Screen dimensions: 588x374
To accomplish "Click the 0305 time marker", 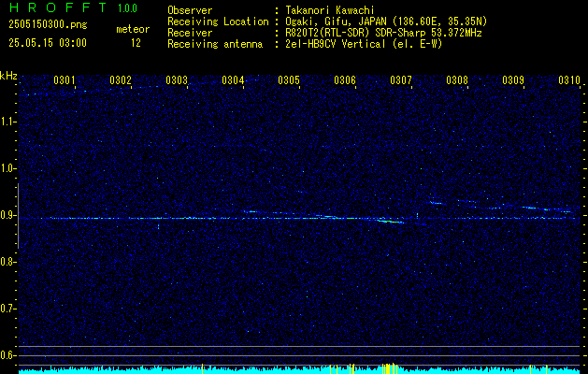I will (x=289, y=80).
